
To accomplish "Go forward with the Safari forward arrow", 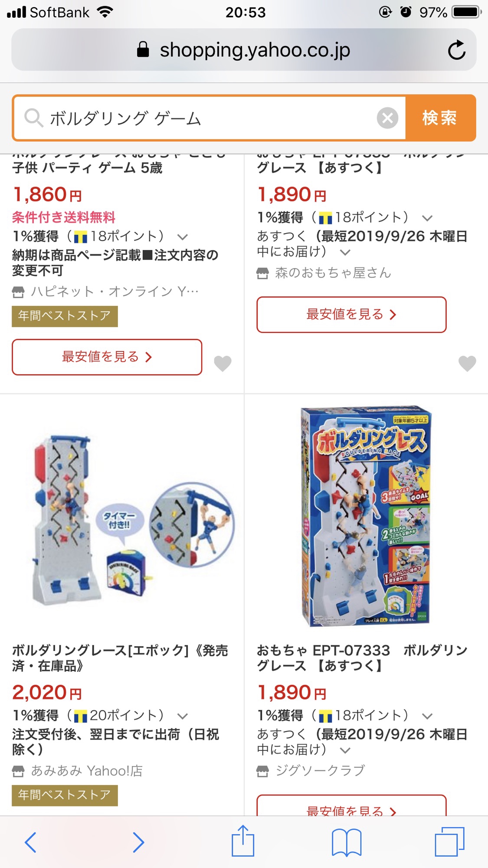I will [138, 842].
